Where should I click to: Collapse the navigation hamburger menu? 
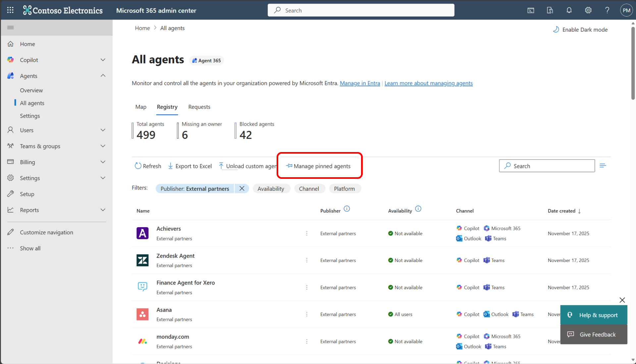10,27
